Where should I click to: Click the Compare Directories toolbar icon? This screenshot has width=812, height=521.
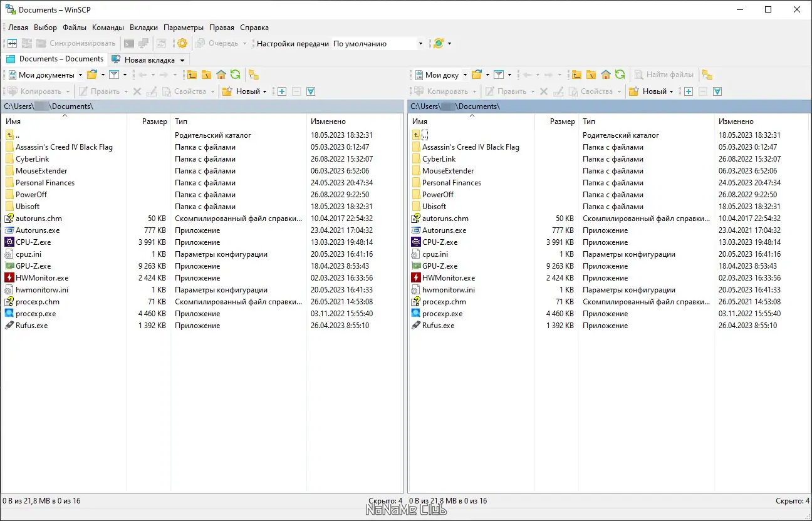pos(11,43)
